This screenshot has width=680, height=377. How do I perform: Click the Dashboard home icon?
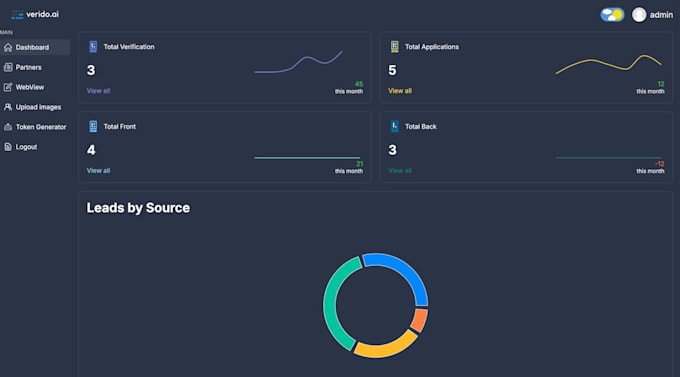coord(8,47)
